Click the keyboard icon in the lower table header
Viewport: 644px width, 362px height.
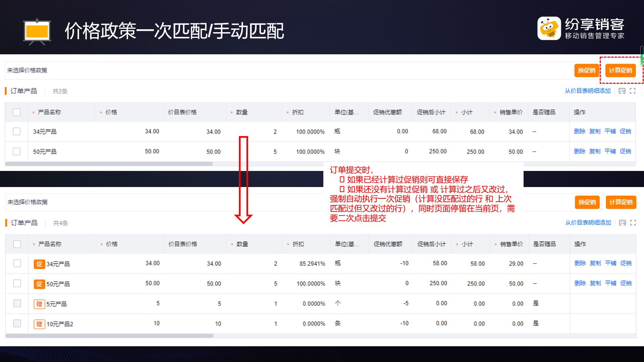click(622, 223)
